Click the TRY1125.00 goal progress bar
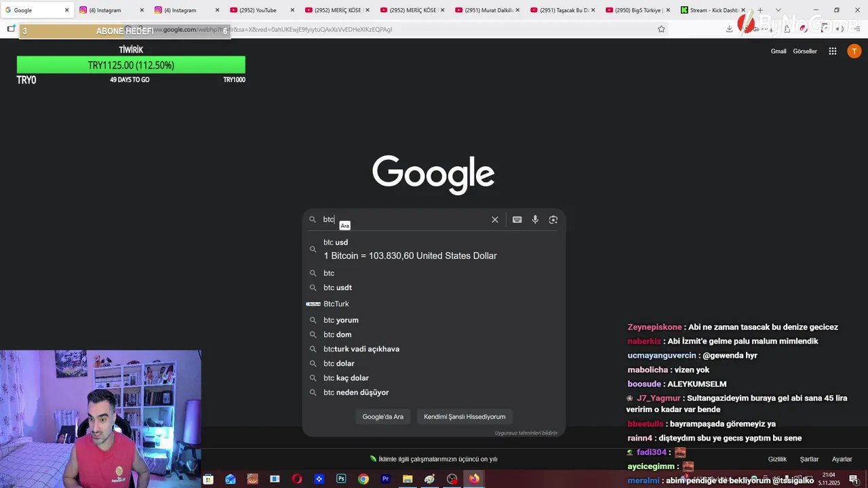This screenshot has width=868, height=488. click(x=131, y=65)
